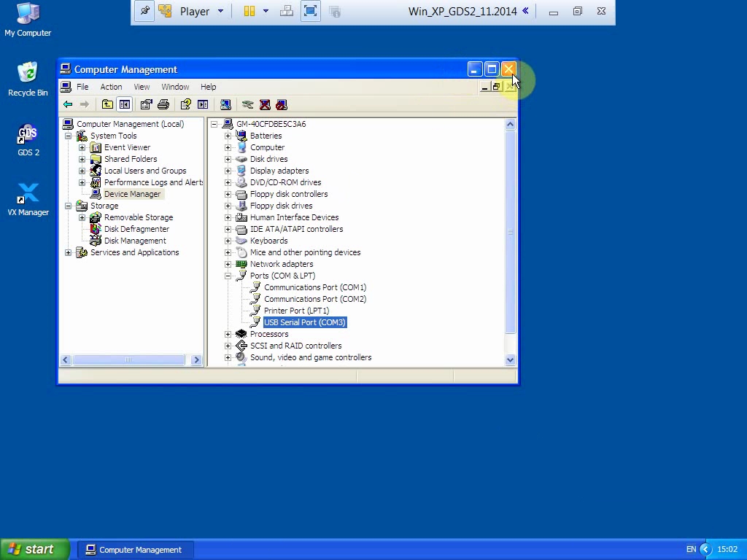Select Removable Storage in left tree

coord(139,217)
